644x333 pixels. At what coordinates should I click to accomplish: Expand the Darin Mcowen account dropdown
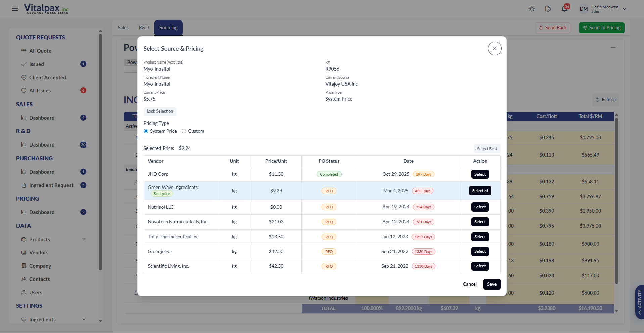tap(625, 9)
